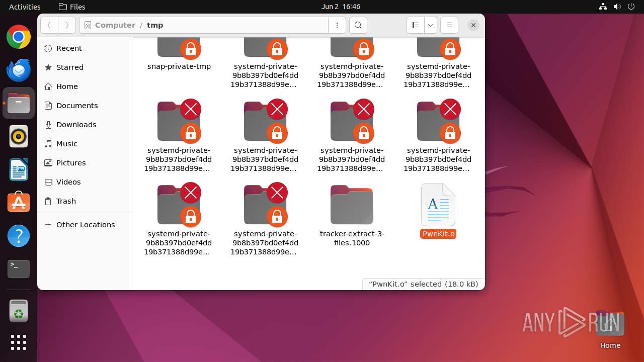The height and width of the screenshot is (362, 644).
Task: Open Help from the dock
Action: coord(19,236)
